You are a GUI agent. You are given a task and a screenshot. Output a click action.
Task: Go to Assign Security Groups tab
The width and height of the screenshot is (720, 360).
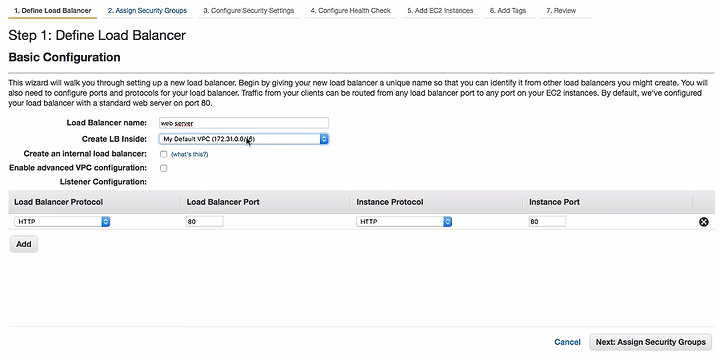(x=147, y=11)
